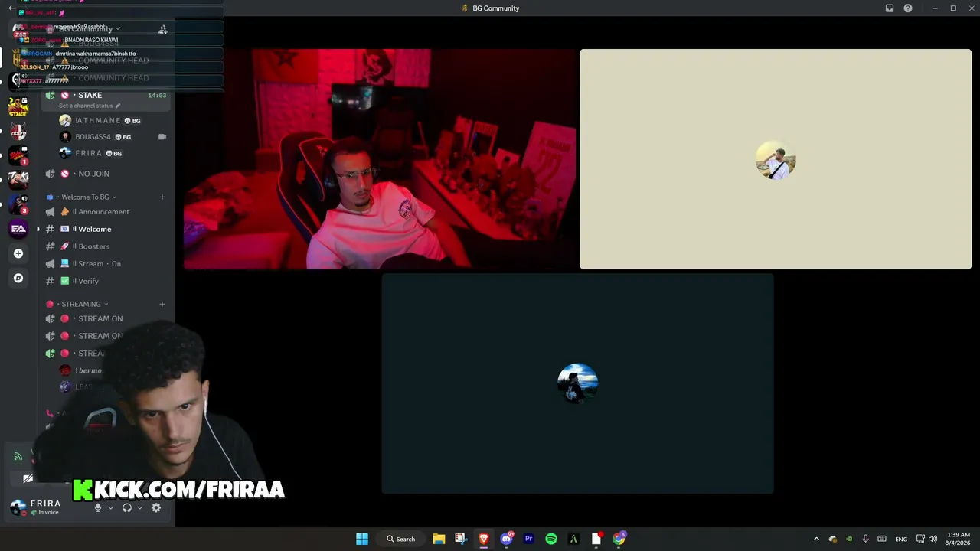Open the yellow STAKE server icon

coord(18,106)
